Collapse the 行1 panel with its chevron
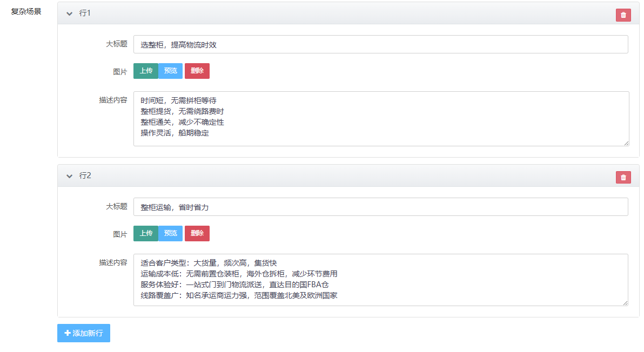The image size is (644, 352). tap(69, 13)
